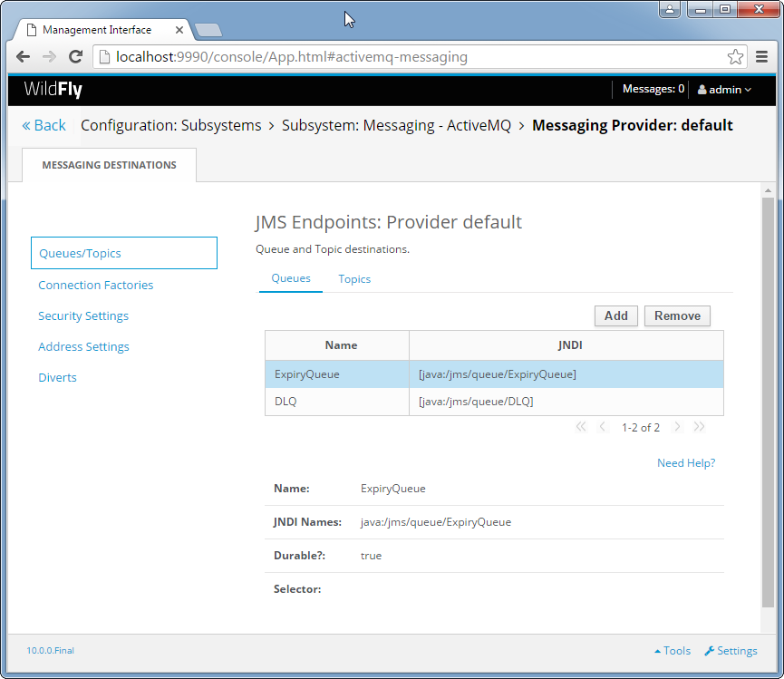Maximize the browser window
The height and width of the screenshot is (679, 784).
pyautogui.click(x=724, y=9)
